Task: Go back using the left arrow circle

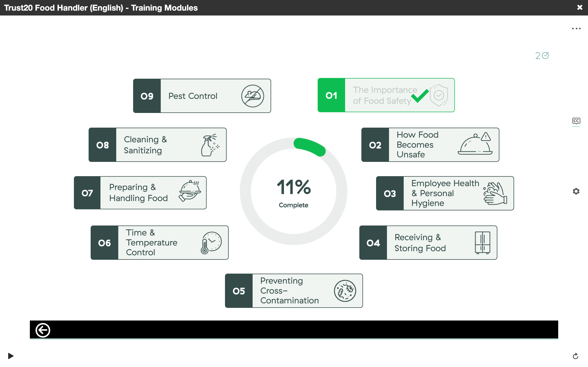Action: [x=43, y=330]
